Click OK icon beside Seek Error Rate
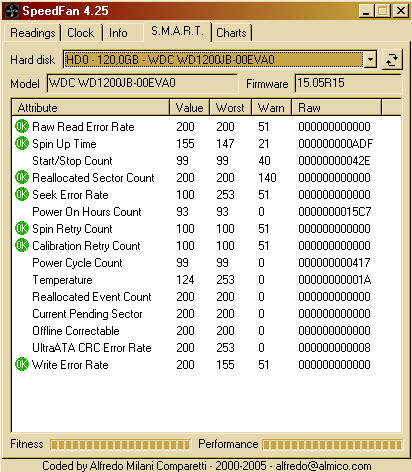 click(22, 195)
